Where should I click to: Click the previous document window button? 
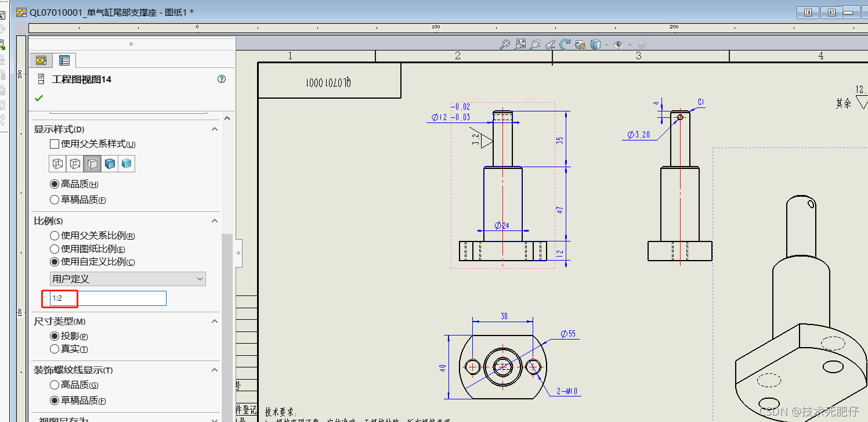(808, 12)
